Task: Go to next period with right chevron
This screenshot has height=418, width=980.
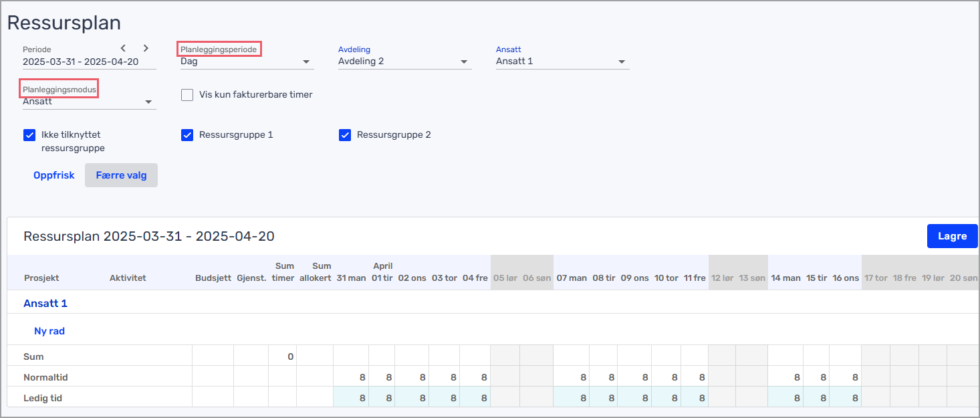Action: [146, 48]
